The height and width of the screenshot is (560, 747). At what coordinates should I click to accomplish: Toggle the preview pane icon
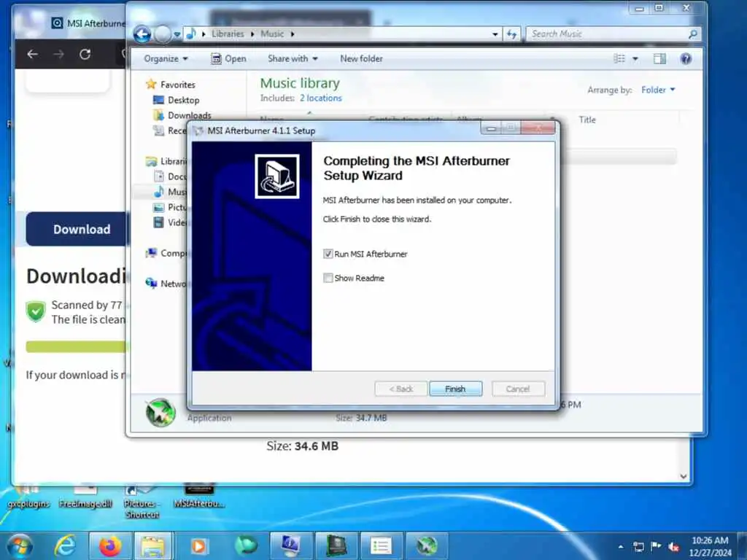coord(659,58)
